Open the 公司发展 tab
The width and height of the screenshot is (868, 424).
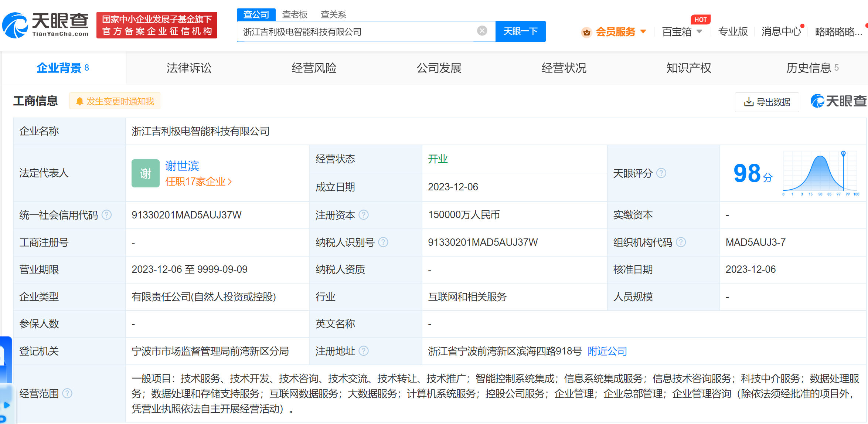coord(439,68)
